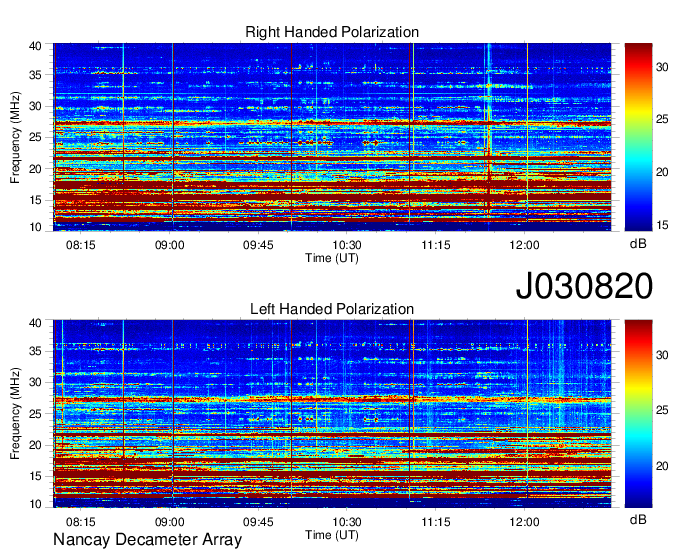Click the Time (UT) label under Left Handed plot
The image size is (680, 552).
pos(332,535)
